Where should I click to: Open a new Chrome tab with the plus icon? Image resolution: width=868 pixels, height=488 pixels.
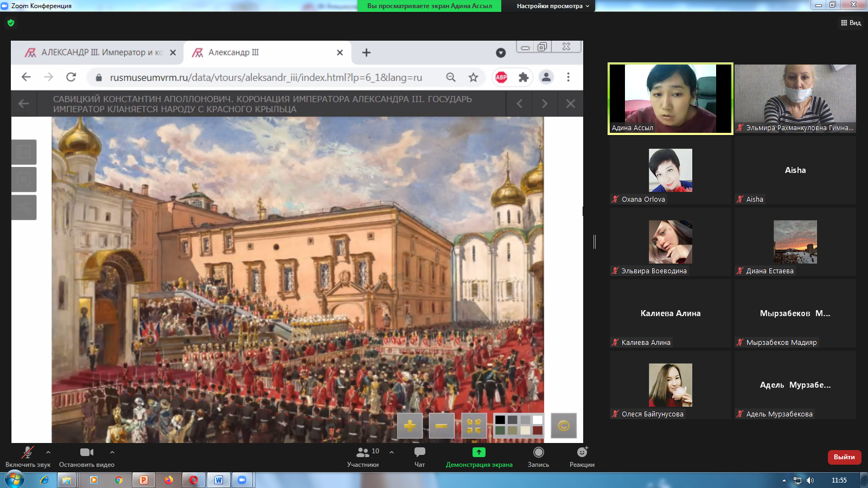point(367,53)
